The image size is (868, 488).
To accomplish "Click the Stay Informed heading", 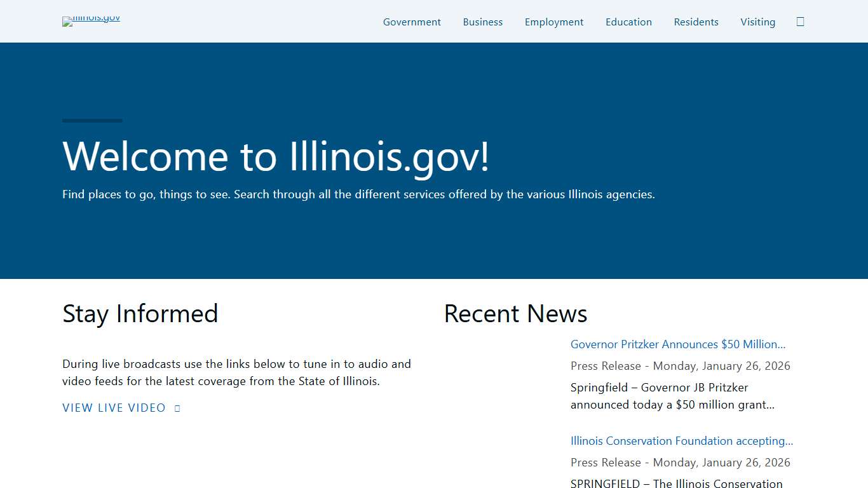I will click(x=140, y=313).
